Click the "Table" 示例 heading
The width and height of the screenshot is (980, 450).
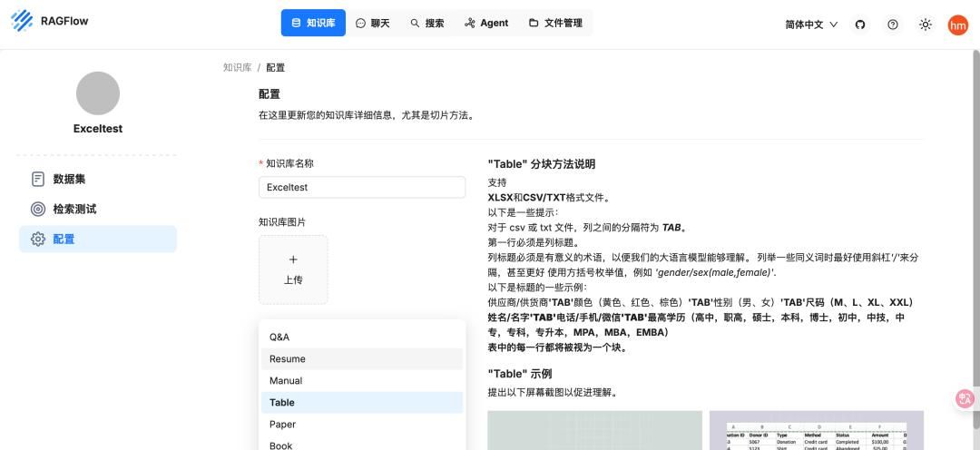click(519, 374)
